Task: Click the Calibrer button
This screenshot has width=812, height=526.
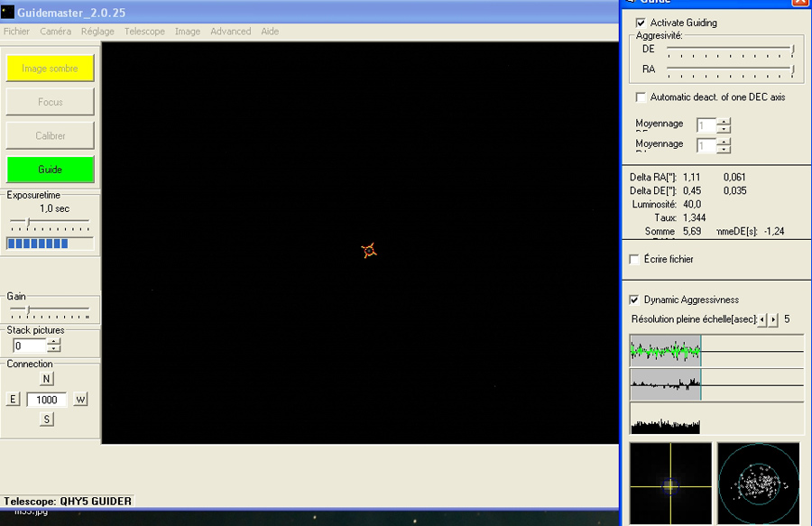Action: [50, 135]
